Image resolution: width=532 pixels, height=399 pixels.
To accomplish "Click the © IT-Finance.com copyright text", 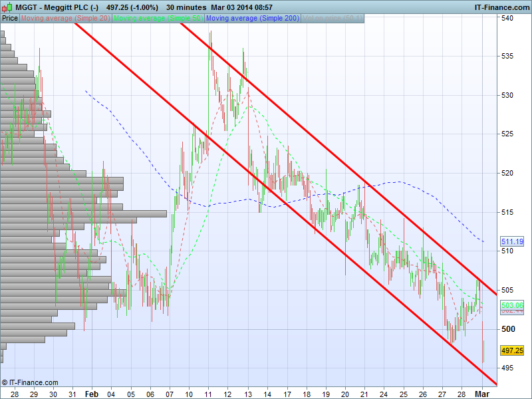I will [30, 382].
